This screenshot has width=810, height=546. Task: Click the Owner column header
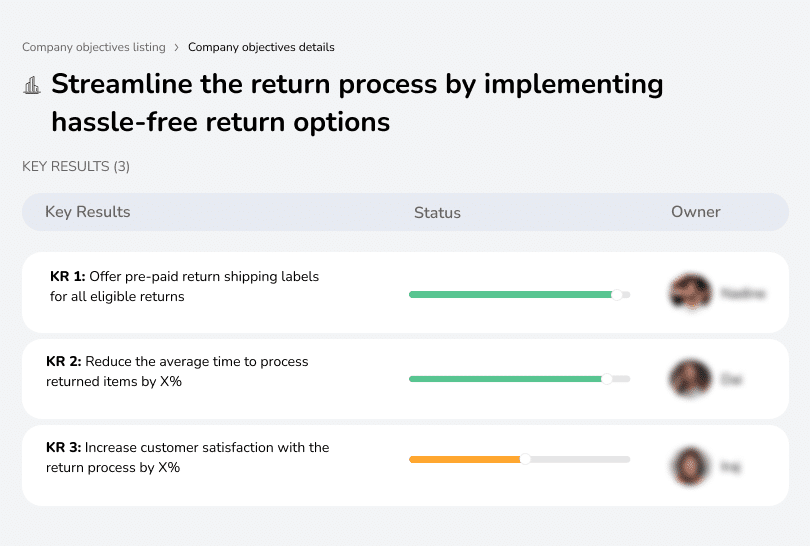pyautogui.click(x=695, y=212)
